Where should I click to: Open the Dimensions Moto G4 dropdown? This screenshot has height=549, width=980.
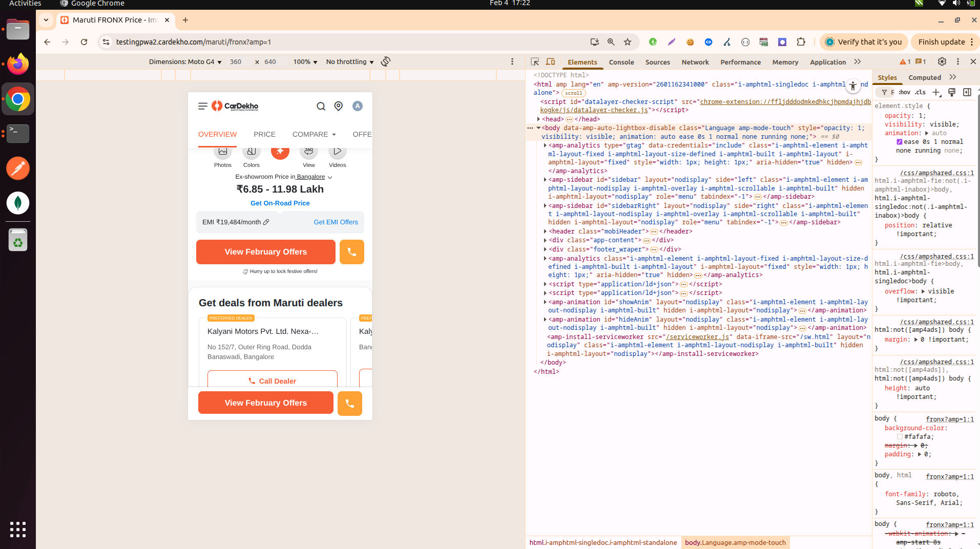tap(185, 61)
